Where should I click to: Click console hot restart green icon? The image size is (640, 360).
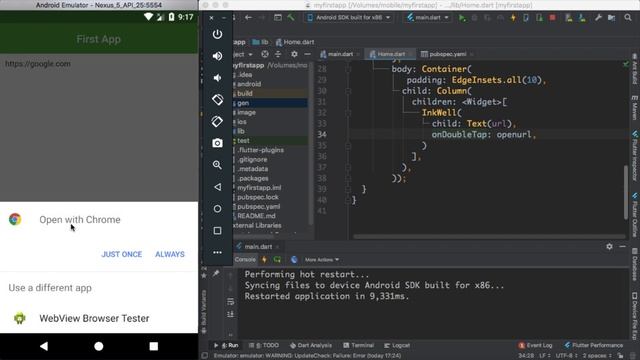(x=277, y=260)
